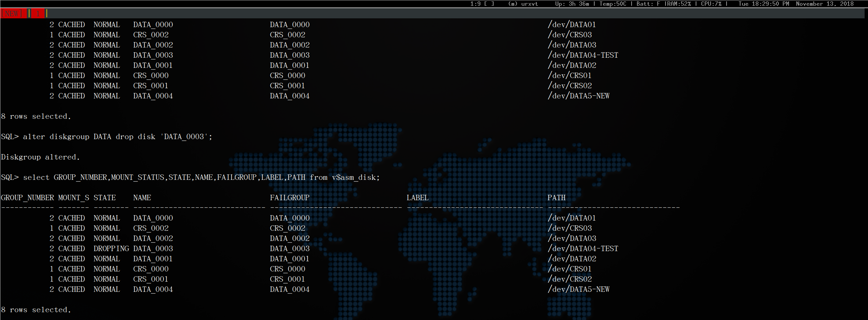
Task: Click the SQL> prompt before the select query
Action: point(10,177)
